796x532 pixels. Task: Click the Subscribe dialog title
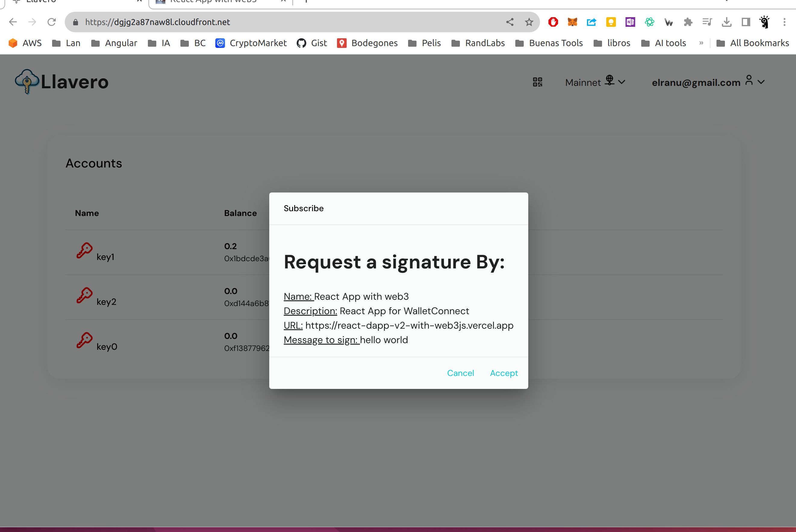click(304, 208)
